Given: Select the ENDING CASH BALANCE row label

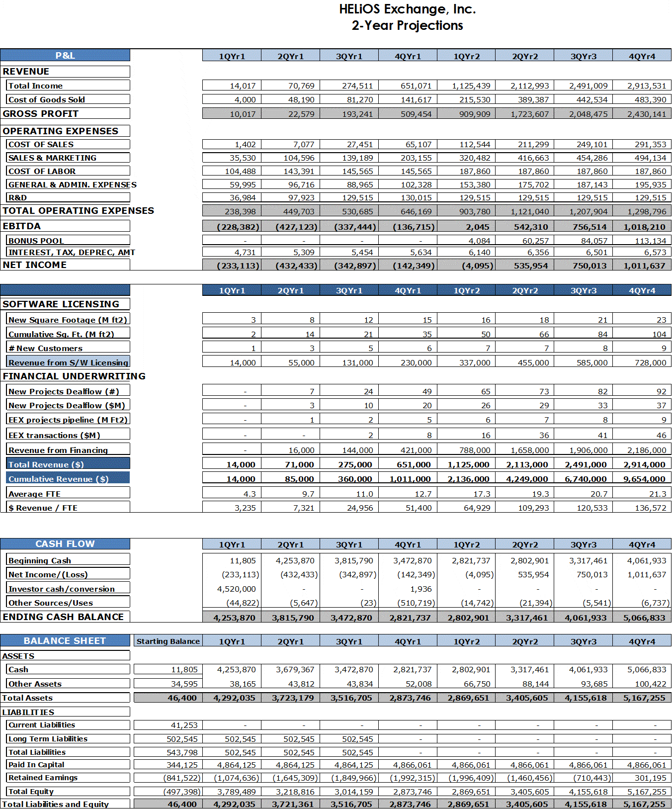Looking at the screenshot, I should 63,617.
